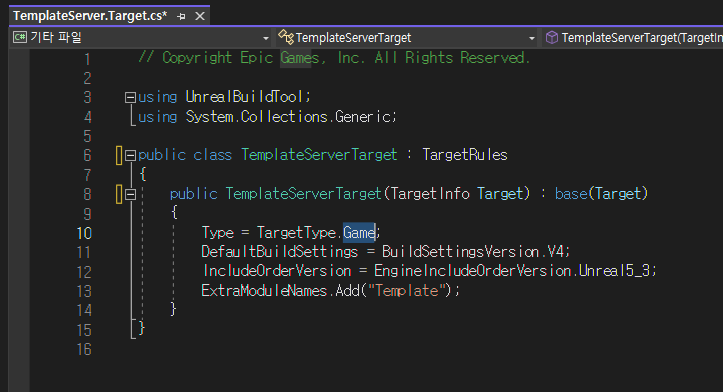Screen dimensions: 723x392
Task: Click BuildSettingsVersion.V4 value
Action: point(473,252)
